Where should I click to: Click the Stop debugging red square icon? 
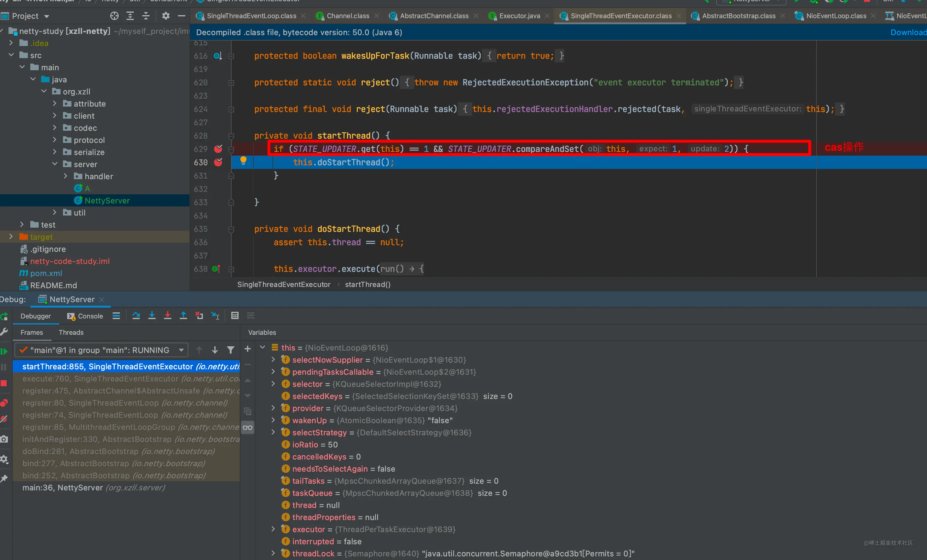pyautogui.click(x=4, y=383)
